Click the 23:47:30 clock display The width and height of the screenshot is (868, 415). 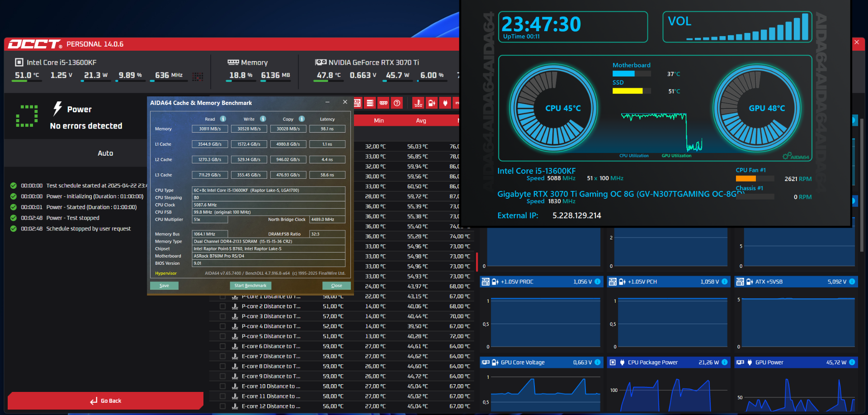[x=541, y=24]
